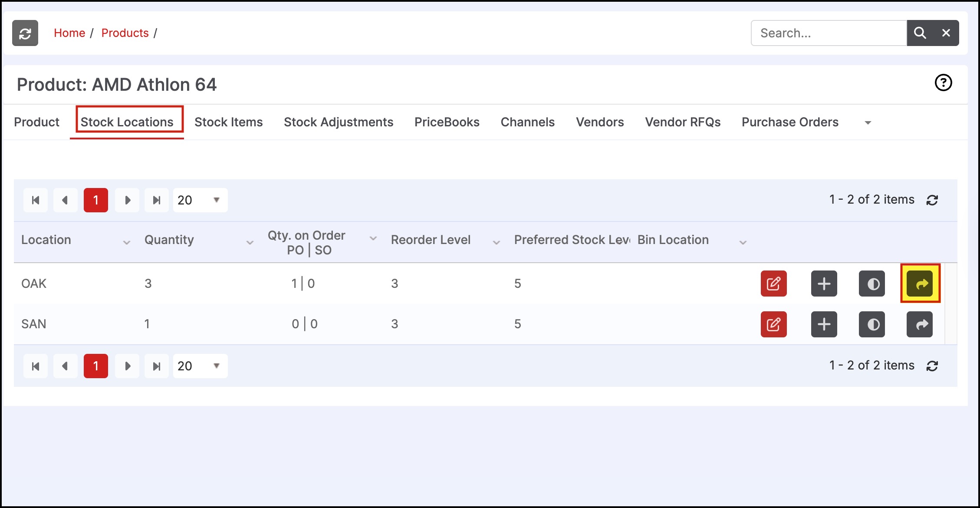Go to Home breadcrumb link

pos(69,33)
